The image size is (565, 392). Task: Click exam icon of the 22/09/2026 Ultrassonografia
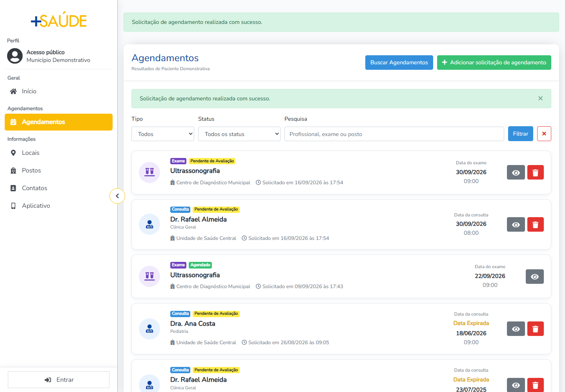pyautogui.click(x=149, y=276)
